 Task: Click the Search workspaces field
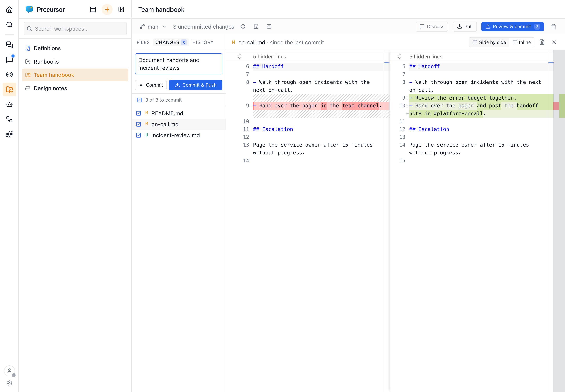[x=75, y=29]
